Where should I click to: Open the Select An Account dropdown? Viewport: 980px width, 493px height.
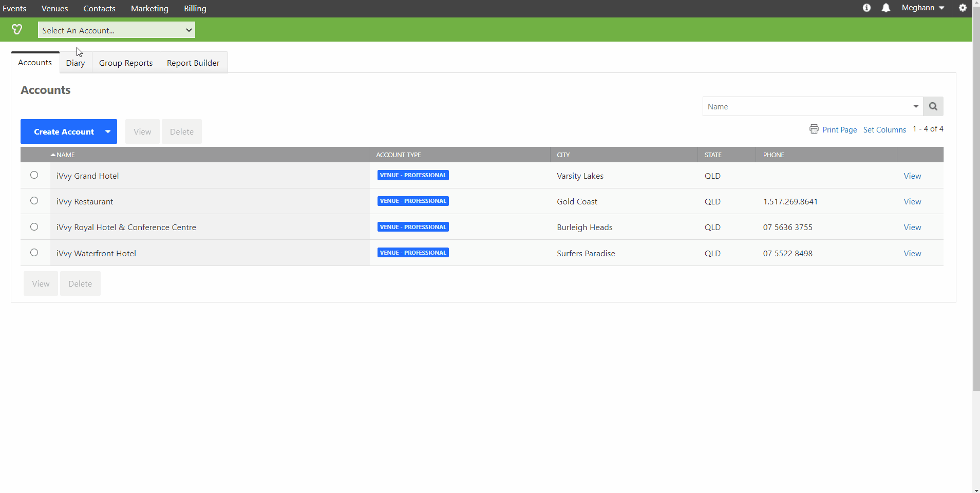point(117,30)
